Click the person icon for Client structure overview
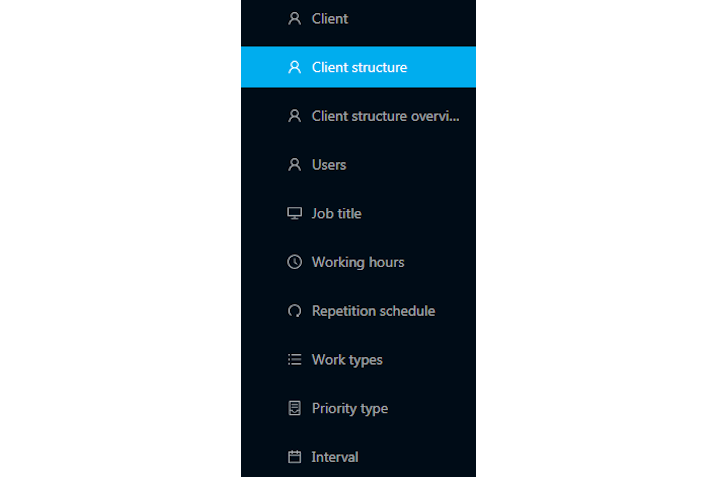 click(294, 116)
